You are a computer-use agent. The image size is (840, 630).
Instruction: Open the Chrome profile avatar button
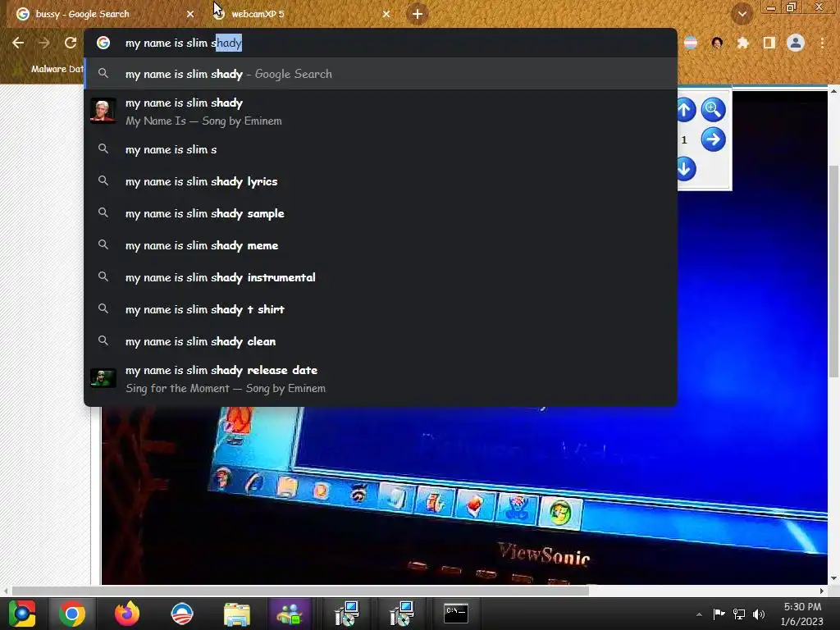(796, 43)
